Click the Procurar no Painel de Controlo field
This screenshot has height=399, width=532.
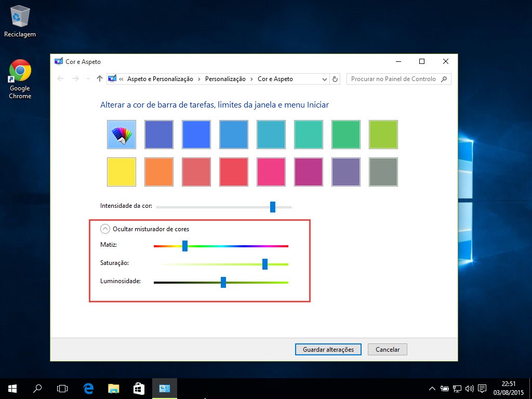pyautogui.click(x=393, y=79)
